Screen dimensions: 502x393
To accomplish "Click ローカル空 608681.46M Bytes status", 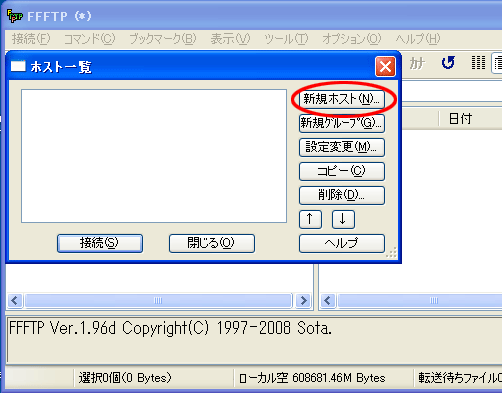I will pyautogui.click(x=312, y=378).
